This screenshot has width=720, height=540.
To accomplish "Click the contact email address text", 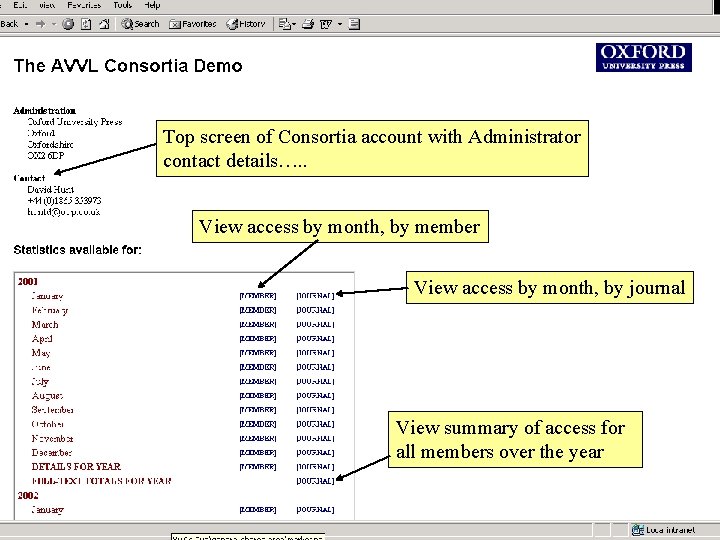I will (63, 212).
